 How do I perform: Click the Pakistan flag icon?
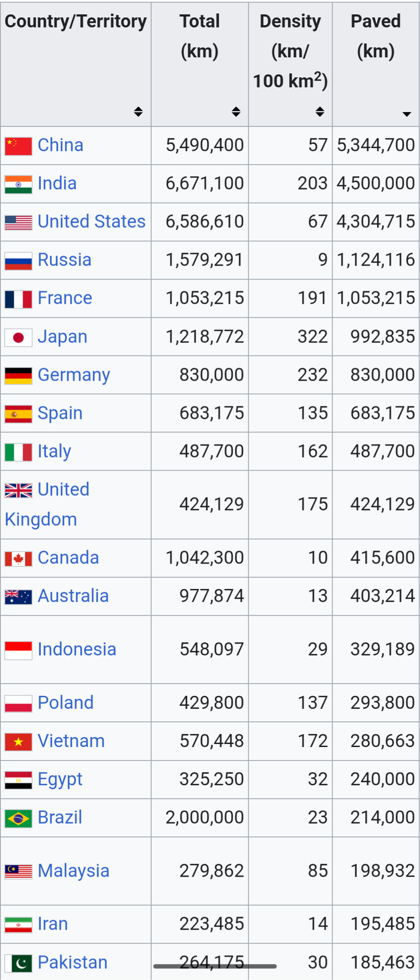(18, 963)
